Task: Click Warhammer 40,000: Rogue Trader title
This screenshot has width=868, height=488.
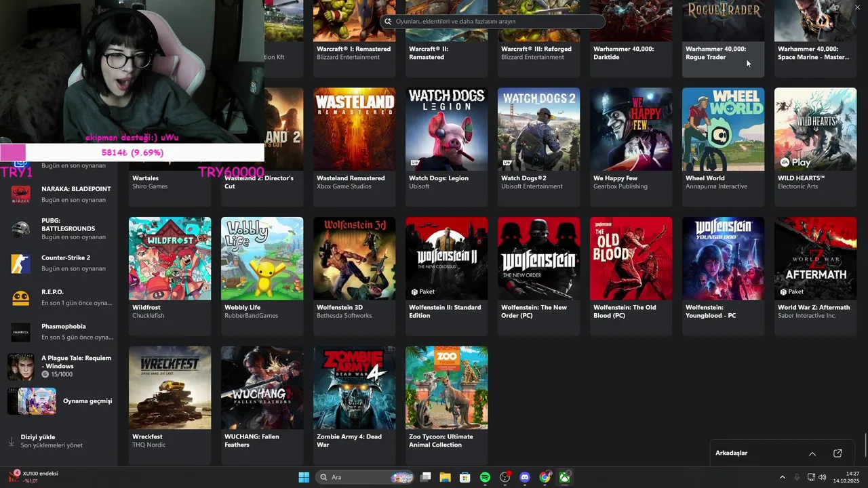Action: click(x=715, y=53)
